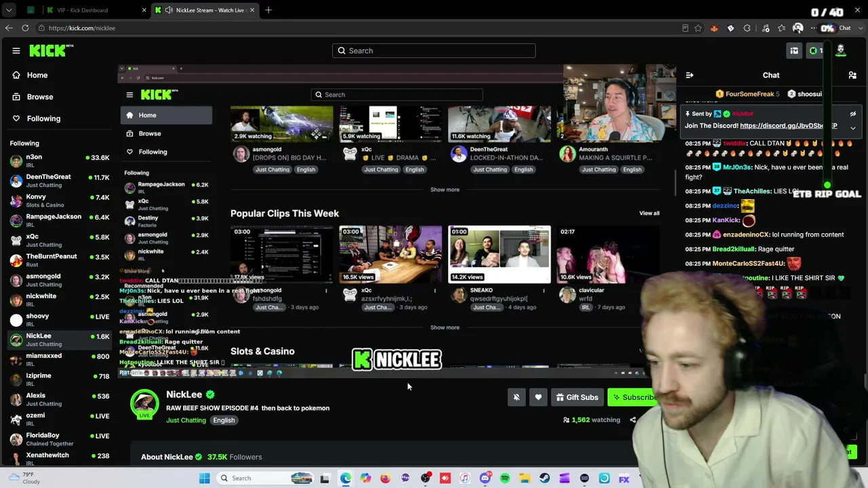Open the Kick sidebar hamburger menu

tap(16, 51)
